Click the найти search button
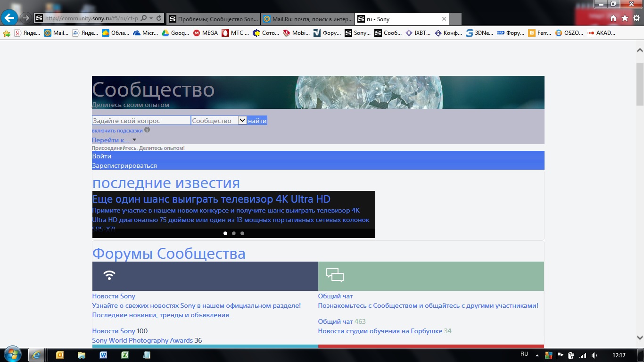644x362 pixels. click(x=257, y=121)
